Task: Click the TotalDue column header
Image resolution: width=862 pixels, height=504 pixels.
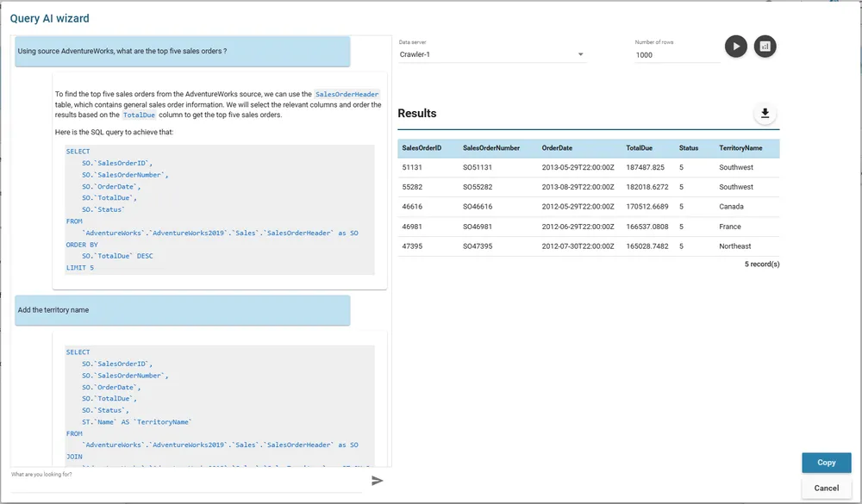Action: (640, 148)
